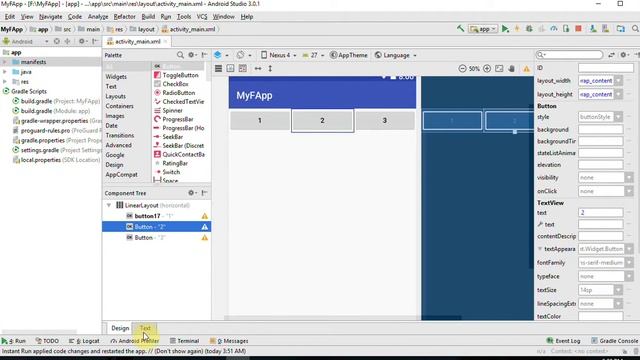Open the Properties panel settings gear

[x=623, y=55]
